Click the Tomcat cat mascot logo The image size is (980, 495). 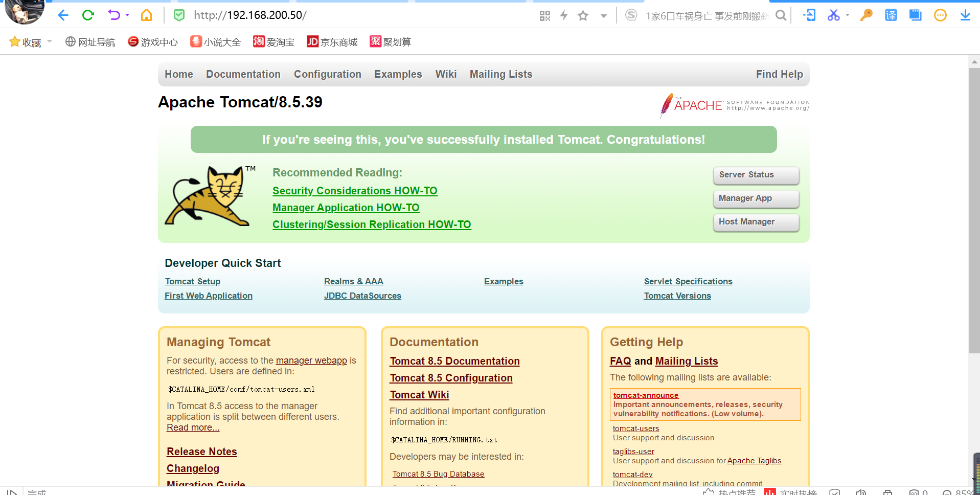click(211, 196)
